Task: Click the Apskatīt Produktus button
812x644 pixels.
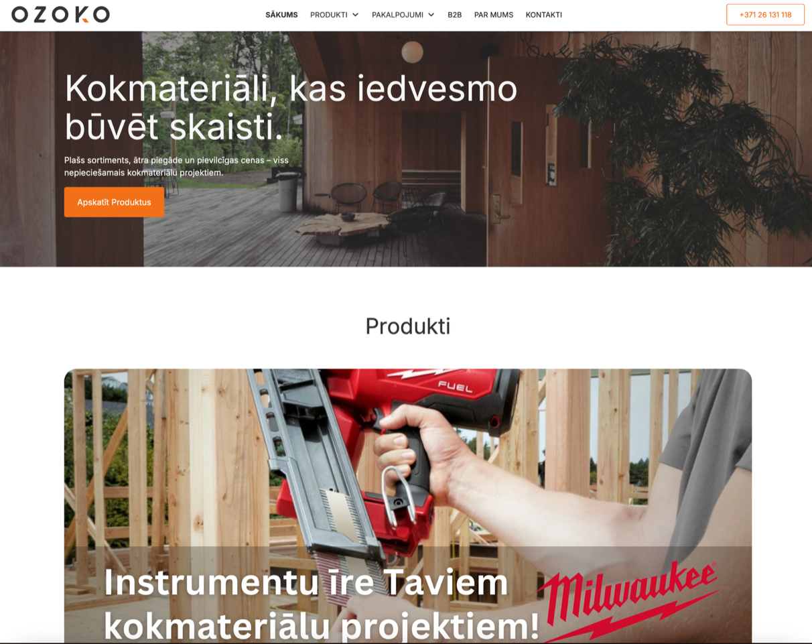Action: tap(114, 202)
